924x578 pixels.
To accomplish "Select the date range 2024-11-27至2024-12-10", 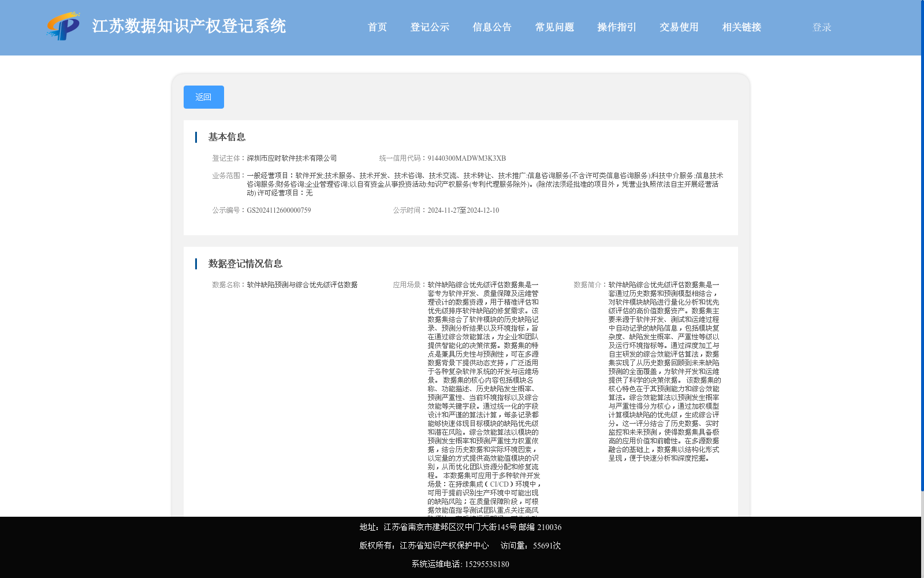I will coord(463,210).
